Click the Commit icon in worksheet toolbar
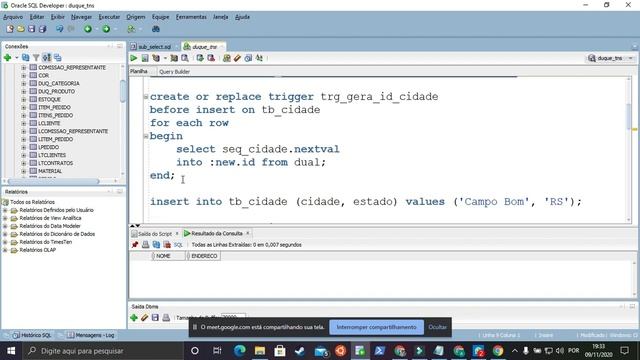 tap(200, 58)
